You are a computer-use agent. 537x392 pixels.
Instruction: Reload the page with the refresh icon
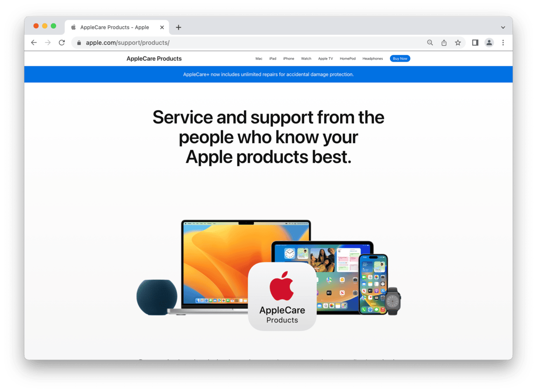[62, 43]
